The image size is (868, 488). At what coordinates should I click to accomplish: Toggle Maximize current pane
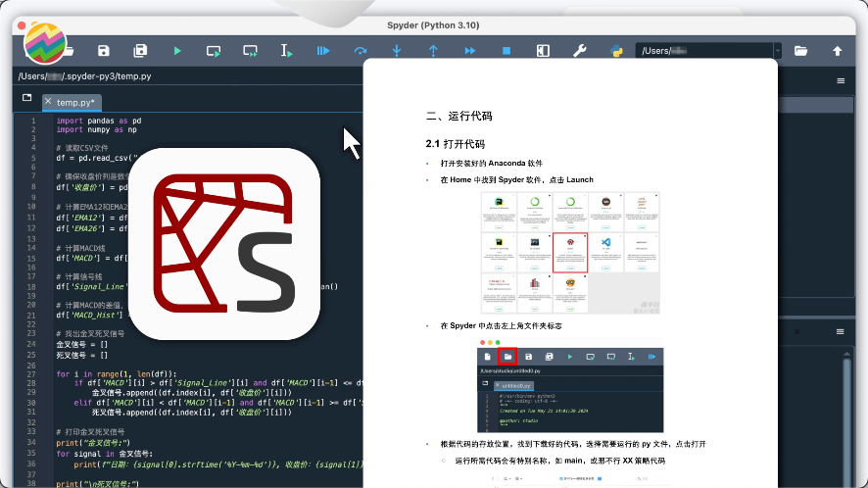543,50
